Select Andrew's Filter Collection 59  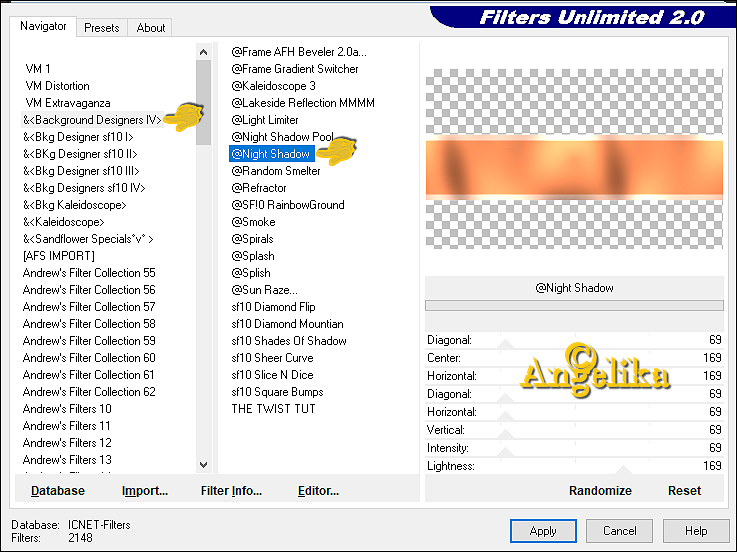click(x=89, y=340)
